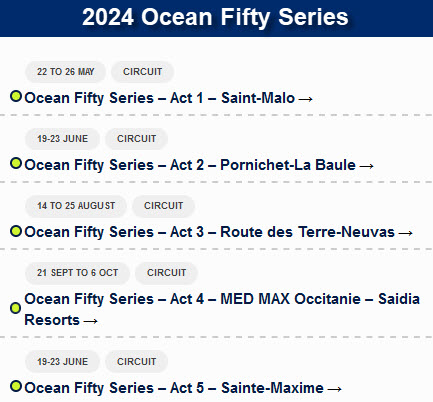The height and width of the screenshot is (402, 433).
Task: Click CIRCUIT tag above Act 1 event
Action: [142, 72]
